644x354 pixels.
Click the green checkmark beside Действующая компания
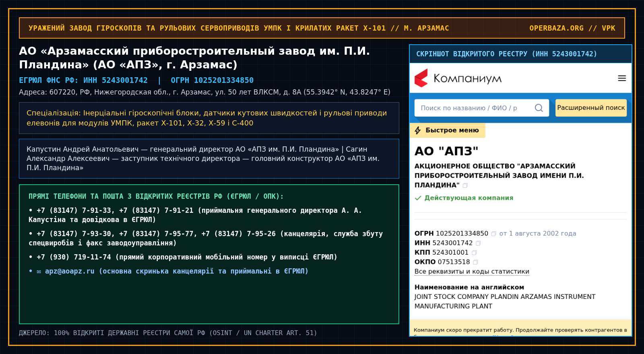click(418, 198)
